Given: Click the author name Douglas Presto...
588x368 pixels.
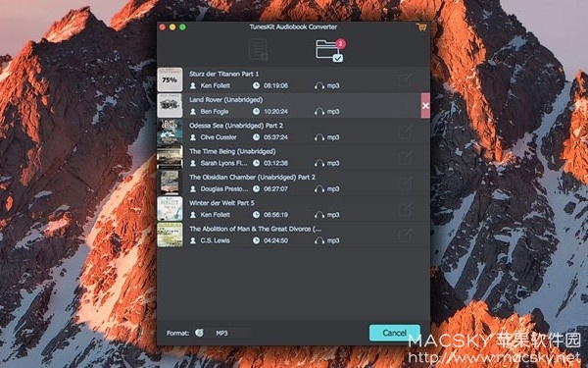Looking at the screenshot, I should 223,189.
